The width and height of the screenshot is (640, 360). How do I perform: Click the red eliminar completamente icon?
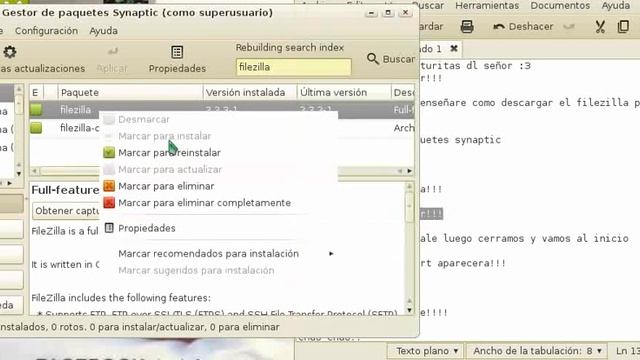pyautogui.click(x=109, y=203)
